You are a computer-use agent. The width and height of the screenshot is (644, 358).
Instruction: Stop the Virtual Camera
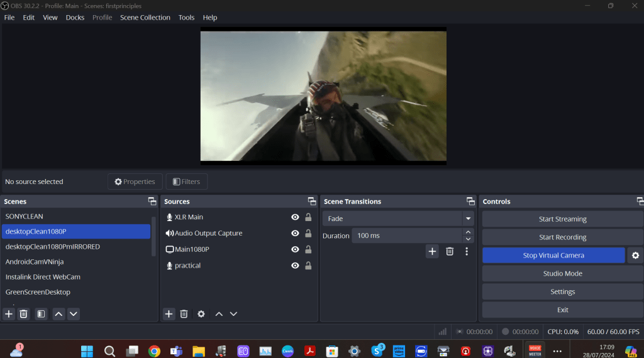click(x=553, y=256)
